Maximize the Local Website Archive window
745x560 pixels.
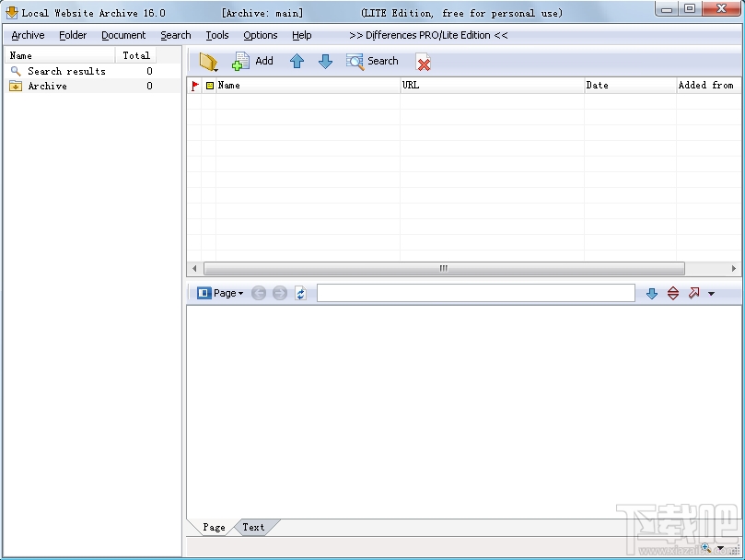[690, 9]
